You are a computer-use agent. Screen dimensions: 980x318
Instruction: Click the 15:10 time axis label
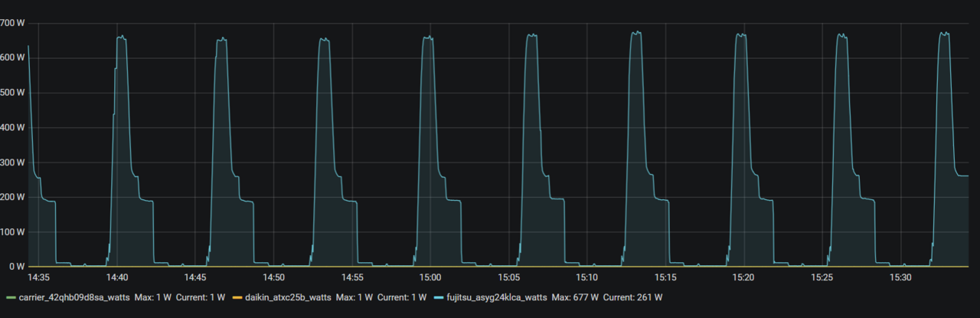click(587, 277)
